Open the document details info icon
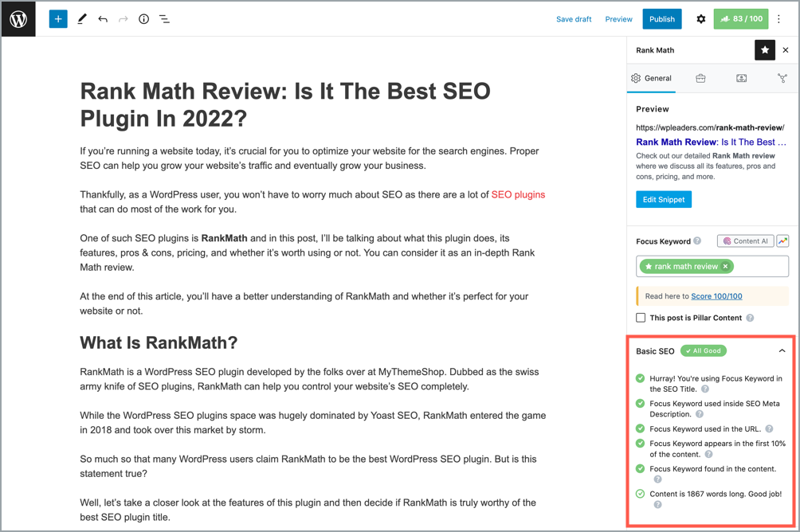The image size is (800, 532). (143, 19)
